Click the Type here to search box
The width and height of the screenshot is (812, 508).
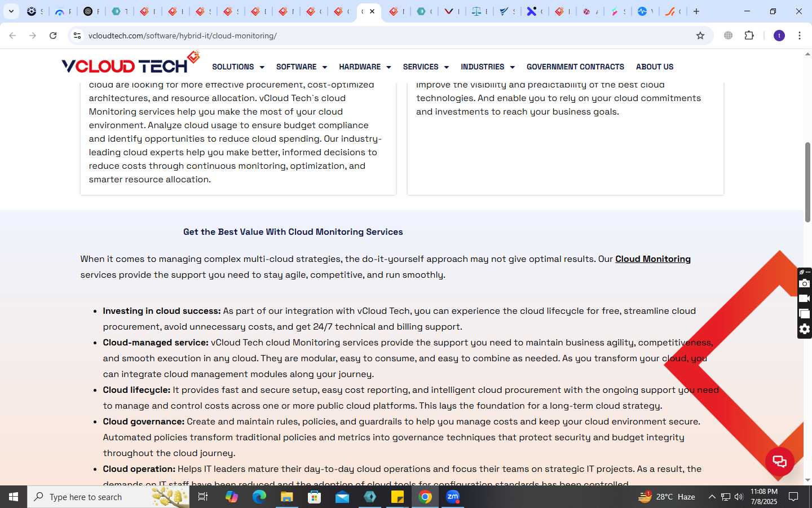(108, 497)
